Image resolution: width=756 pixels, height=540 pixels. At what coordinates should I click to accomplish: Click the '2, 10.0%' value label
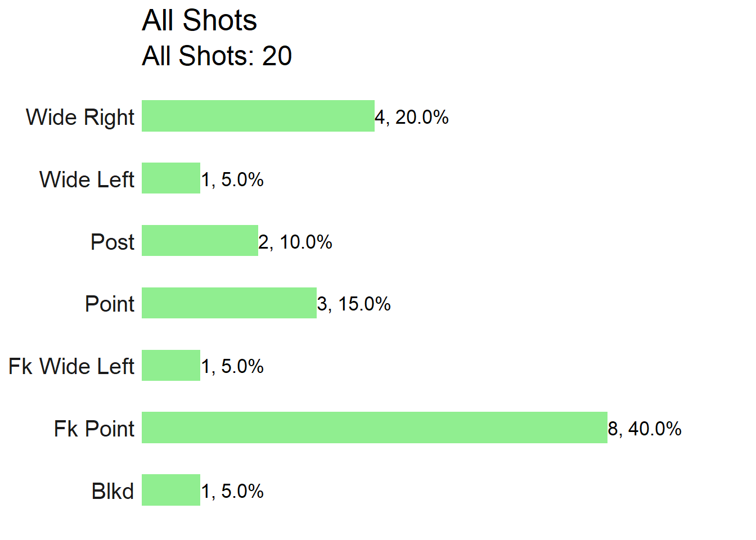(x=295, y=242)
